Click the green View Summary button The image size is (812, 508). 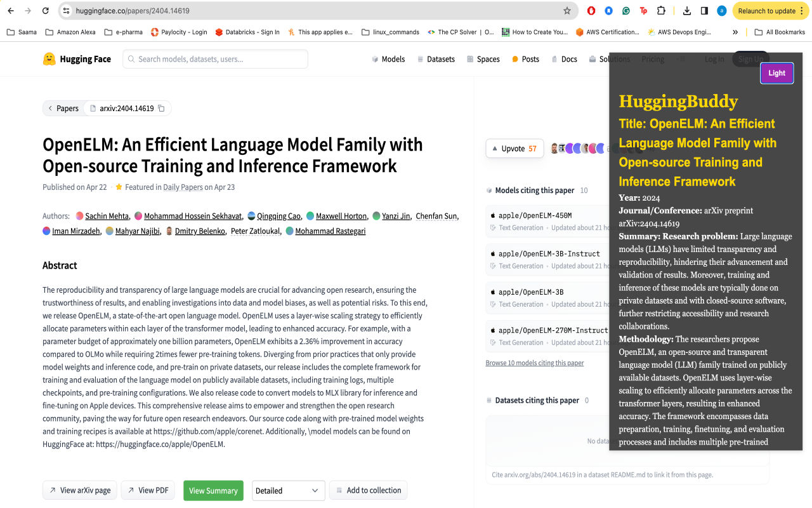[x=213, y=490]
